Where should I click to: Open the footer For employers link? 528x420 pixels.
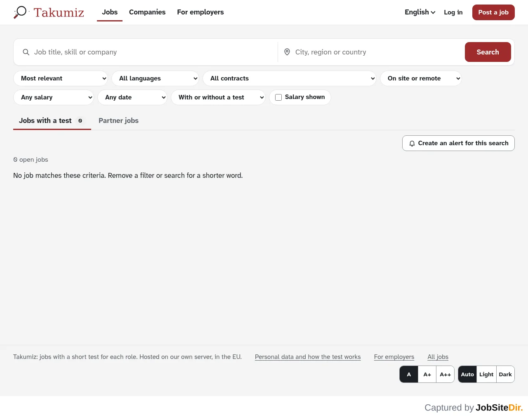[x=394, y=357]
